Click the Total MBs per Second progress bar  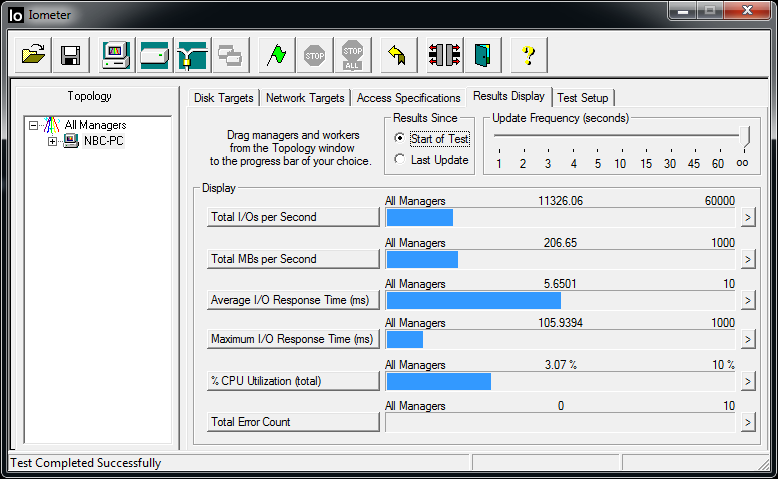[561, 260]
